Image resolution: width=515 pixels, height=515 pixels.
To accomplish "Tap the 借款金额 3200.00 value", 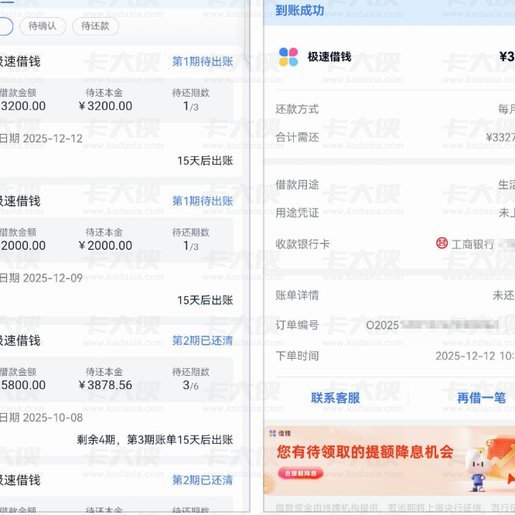I will (23, 106).
